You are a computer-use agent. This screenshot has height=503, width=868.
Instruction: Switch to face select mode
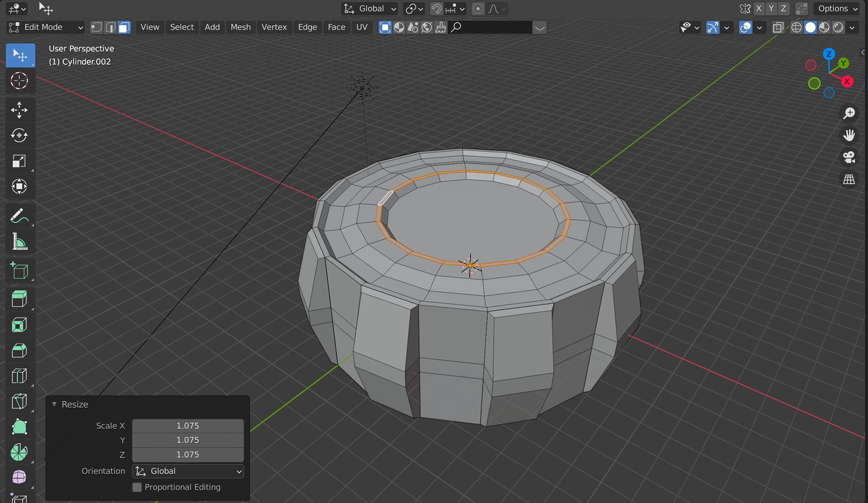[x=124, y=28]
